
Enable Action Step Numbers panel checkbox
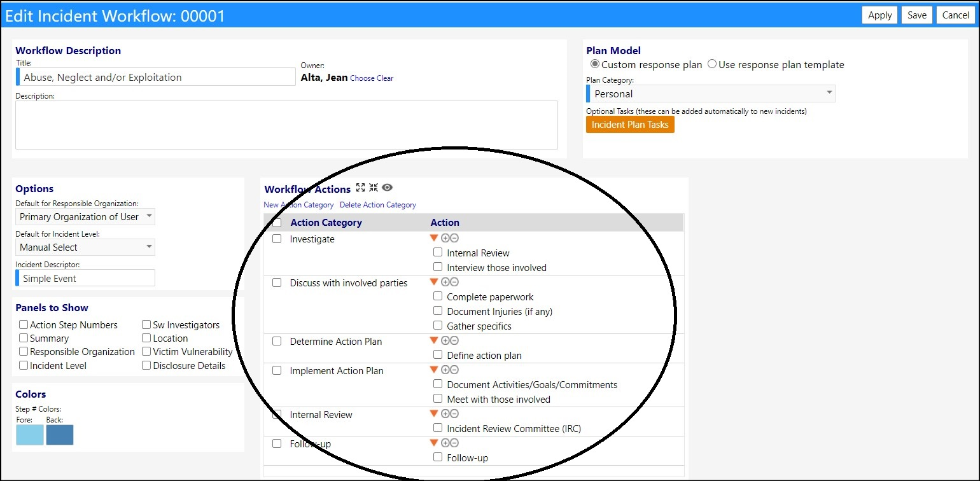tap(24, 324)
